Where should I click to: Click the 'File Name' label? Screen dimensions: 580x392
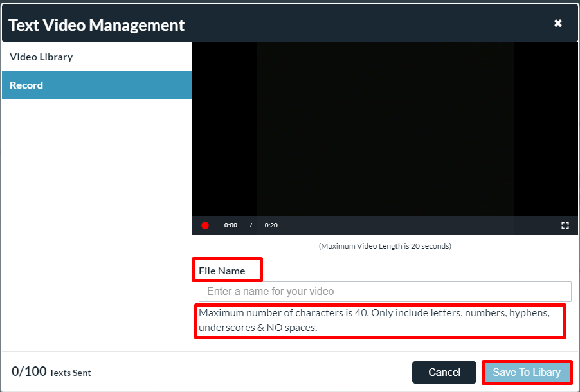[222, 271]
